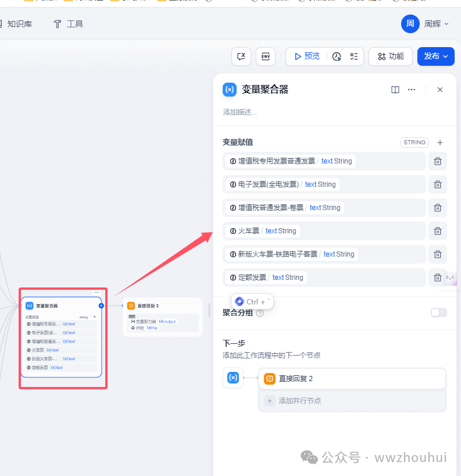Switch to the 知识库 tab
The width and height of the screenshot is (461, 476).
[x=19, y=24]
